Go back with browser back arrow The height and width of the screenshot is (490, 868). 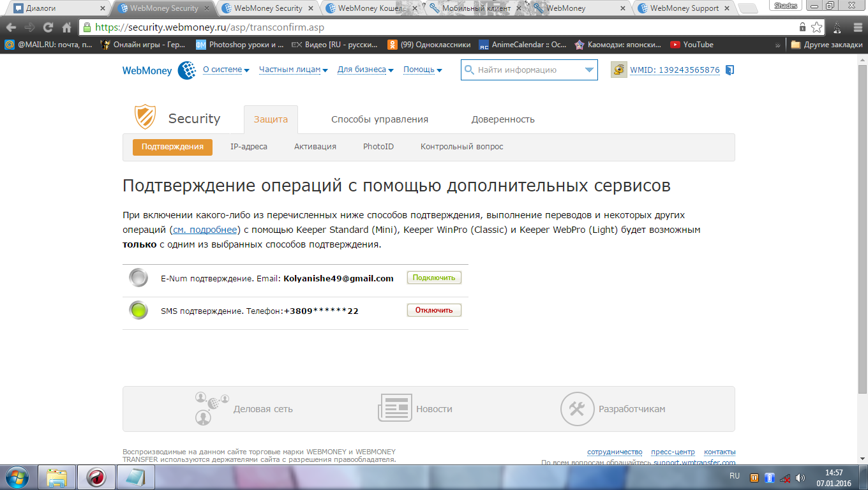tap(11, 27)
